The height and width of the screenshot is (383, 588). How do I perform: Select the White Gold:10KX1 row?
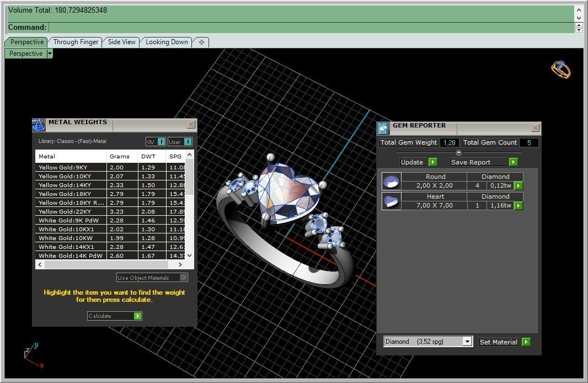click(x=110, y=229)
